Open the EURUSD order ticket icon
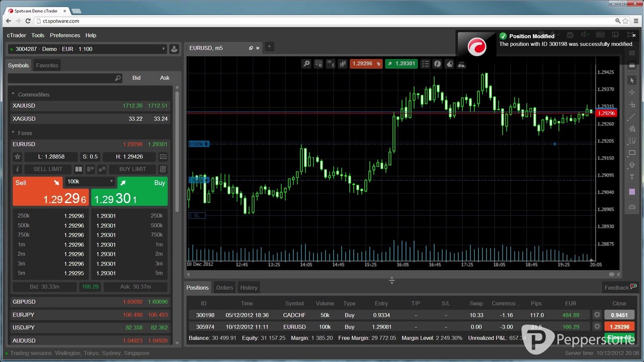 (x=163, y=169)
